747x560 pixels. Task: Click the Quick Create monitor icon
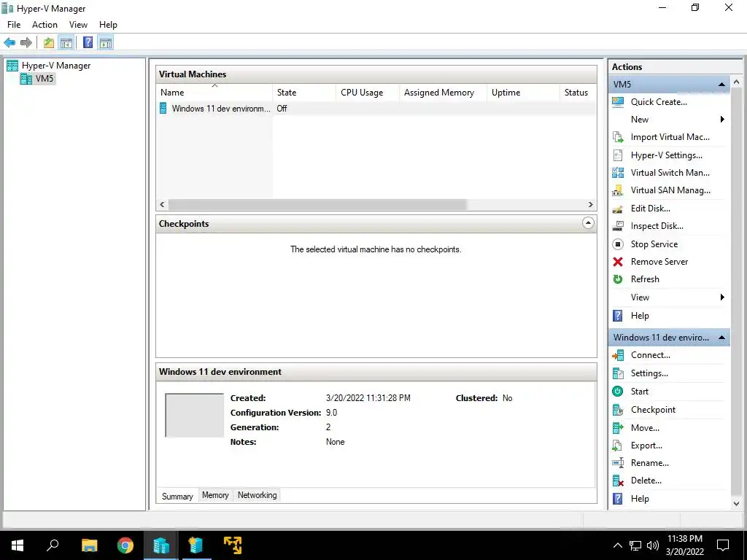618,102
